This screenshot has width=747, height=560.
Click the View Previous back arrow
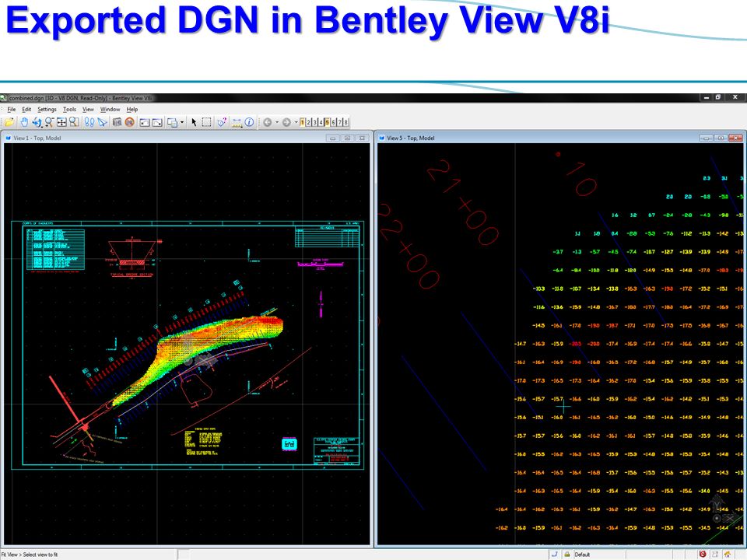click(x=268, y=122)
